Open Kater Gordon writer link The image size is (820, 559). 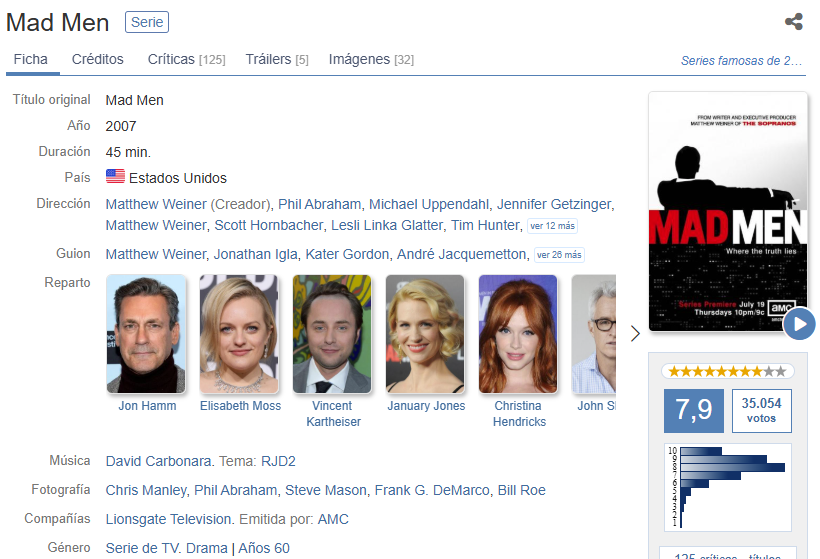tap(347, 254)
